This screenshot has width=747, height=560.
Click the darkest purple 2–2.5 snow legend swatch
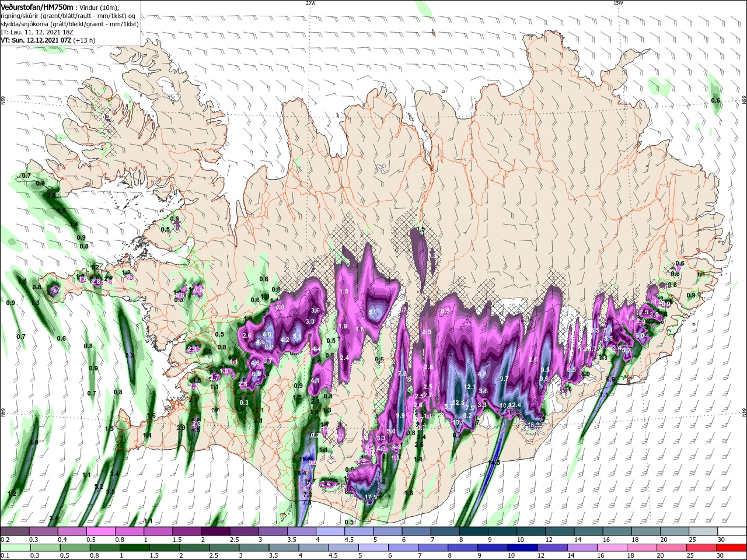pyautogui.click(x=215, y=531)
